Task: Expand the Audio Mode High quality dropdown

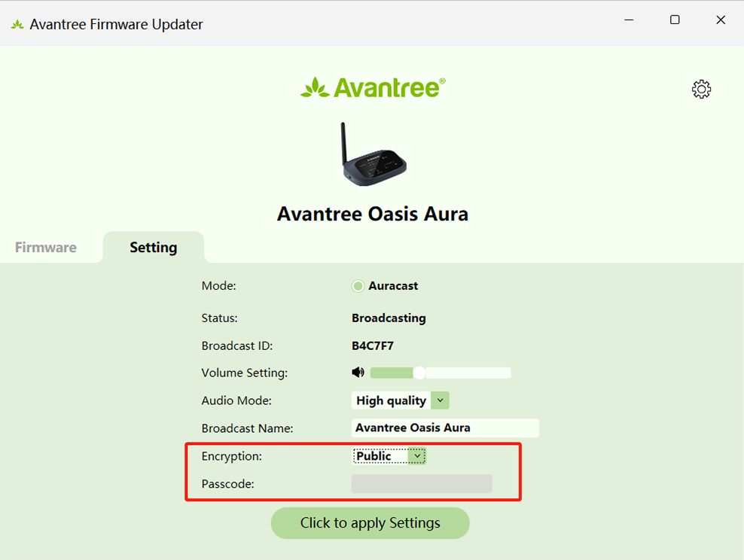Action: (441, 400)
